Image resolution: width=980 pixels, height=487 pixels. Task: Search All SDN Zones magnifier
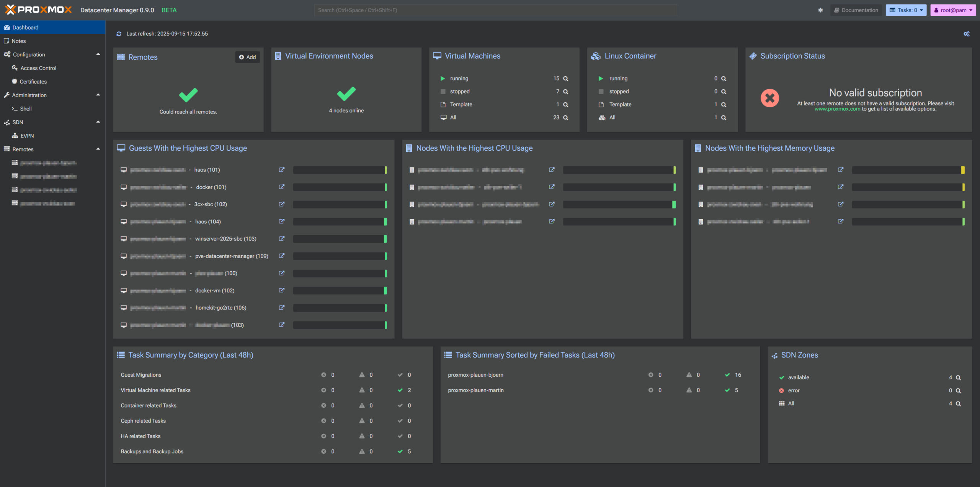[958, 404]
